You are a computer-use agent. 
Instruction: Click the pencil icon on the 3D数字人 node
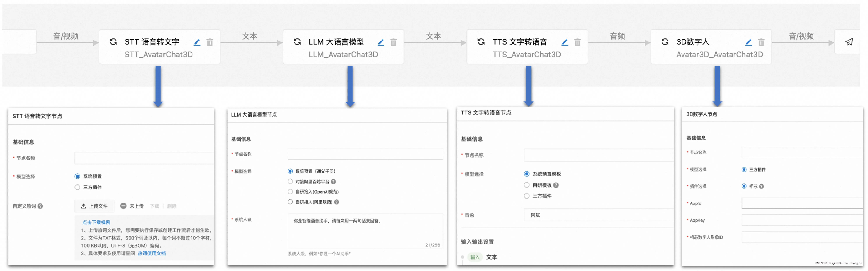[749, 42]
